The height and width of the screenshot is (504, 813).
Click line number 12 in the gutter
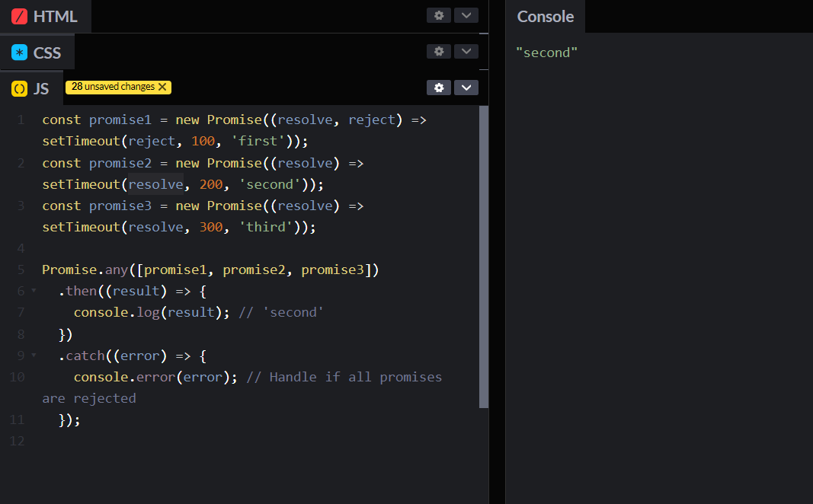(17, 441)
